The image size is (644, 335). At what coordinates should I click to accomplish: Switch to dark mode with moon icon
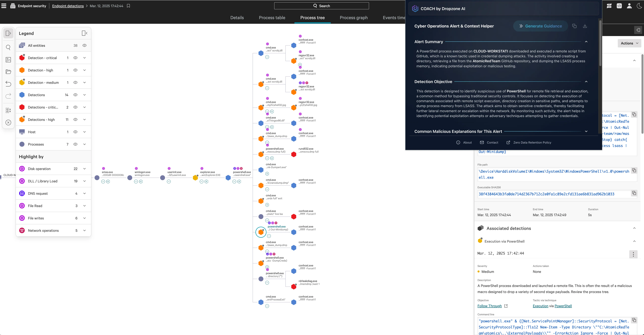pyautogui.click(x=639, y=6)
